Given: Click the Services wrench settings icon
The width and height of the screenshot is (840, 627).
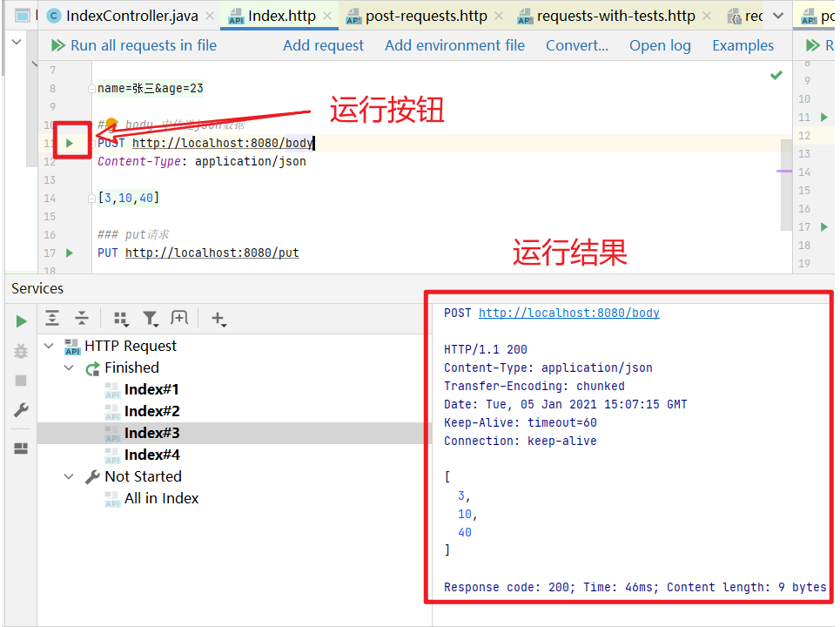Looking at the screenshot, I should (21, 410).
